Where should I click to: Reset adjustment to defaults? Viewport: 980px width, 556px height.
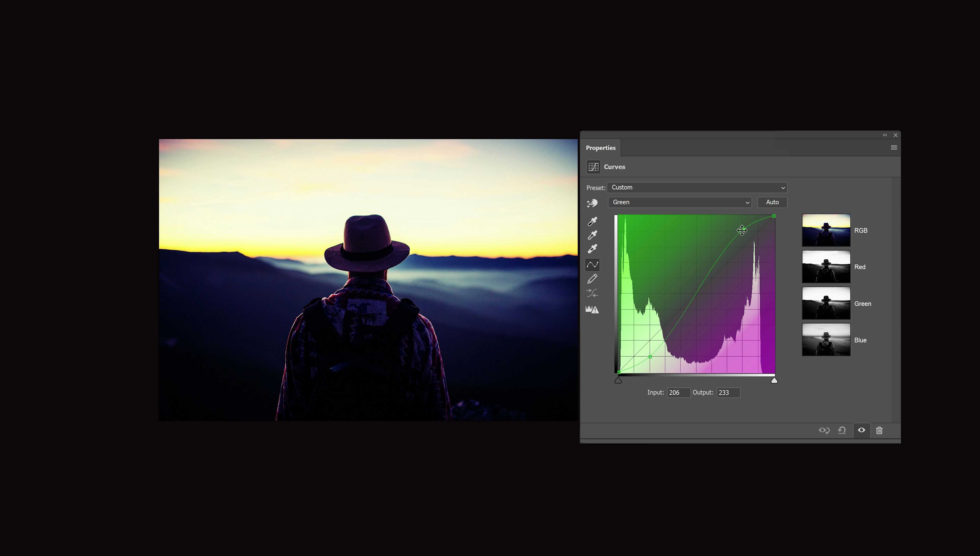(x=842, y=430)
